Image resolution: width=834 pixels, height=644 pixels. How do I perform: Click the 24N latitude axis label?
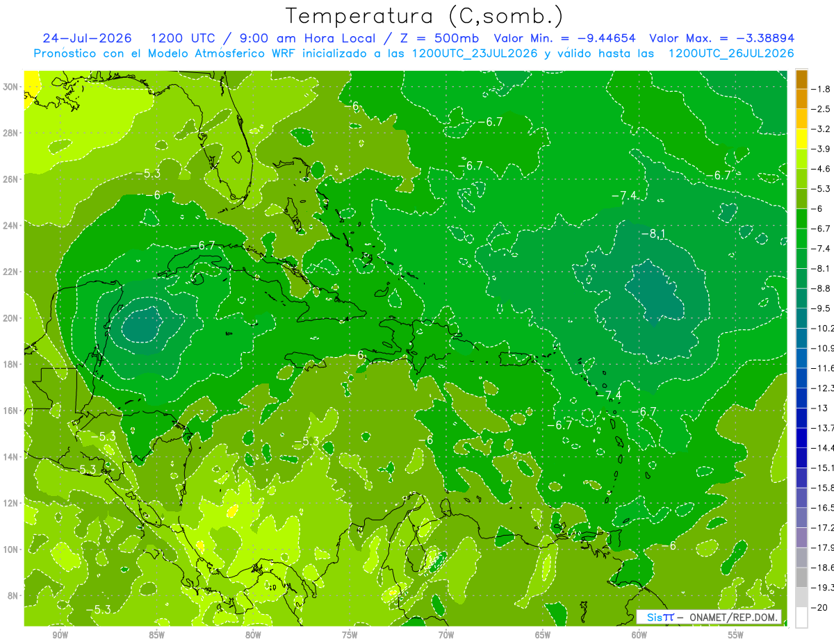pos(12,226)
